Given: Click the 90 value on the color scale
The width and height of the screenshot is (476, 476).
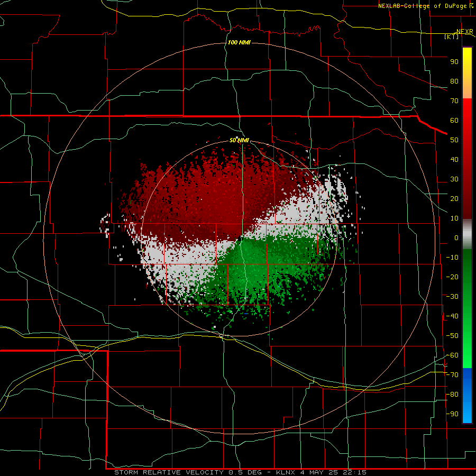Looking at the screenshot, I should coord(454,62).
